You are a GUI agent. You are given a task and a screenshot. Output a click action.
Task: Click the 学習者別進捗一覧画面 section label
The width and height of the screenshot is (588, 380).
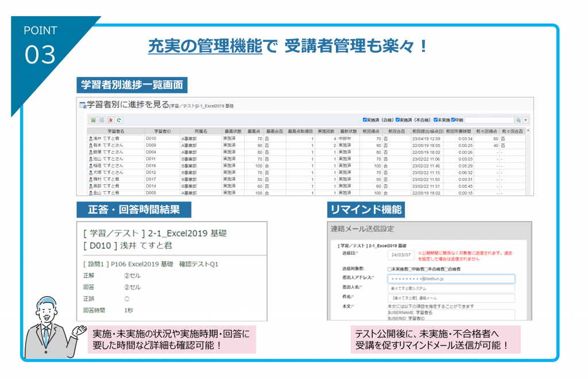[132, 85]
